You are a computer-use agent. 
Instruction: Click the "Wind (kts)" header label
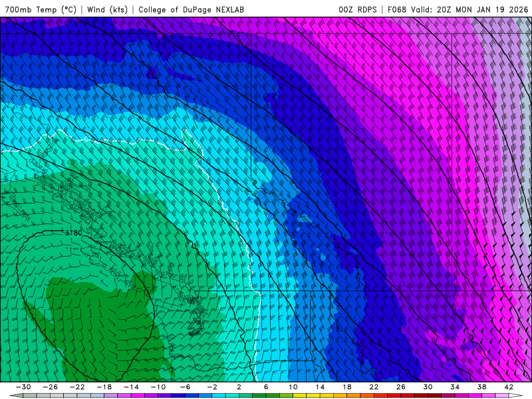click(107, 9)
